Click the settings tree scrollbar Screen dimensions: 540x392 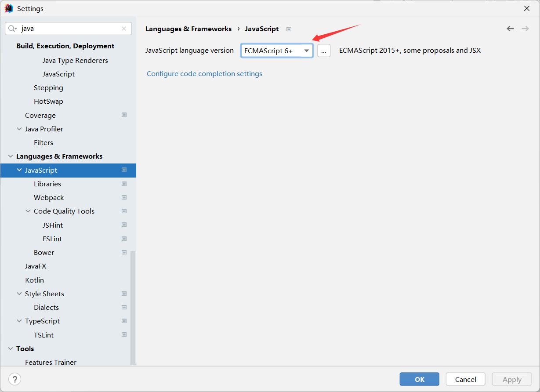[133, 308]
